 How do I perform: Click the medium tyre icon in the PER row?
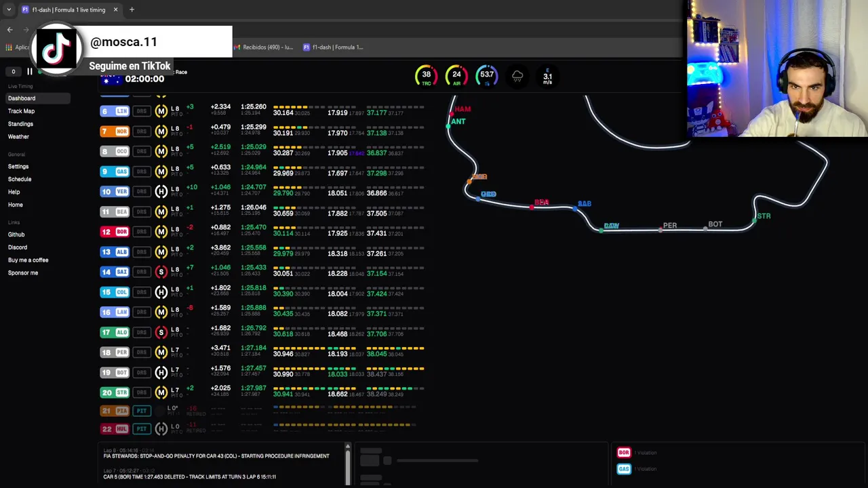click(x=161, y=352)
